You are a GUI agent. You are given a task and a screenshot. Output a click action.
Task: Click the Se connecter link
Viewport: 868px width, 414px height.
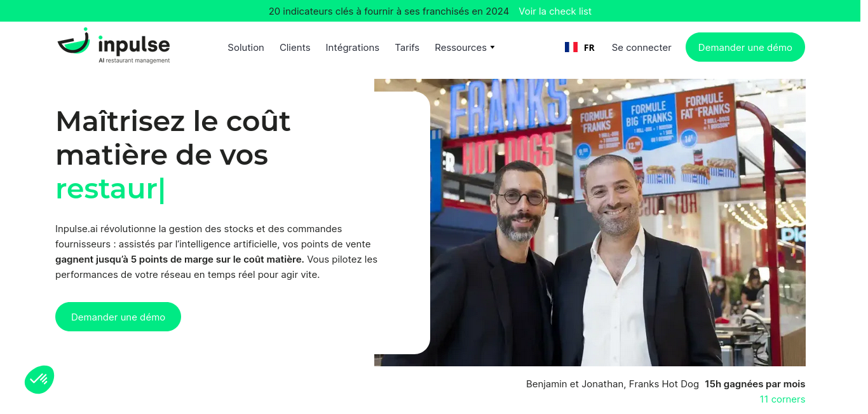click(641, 48)
